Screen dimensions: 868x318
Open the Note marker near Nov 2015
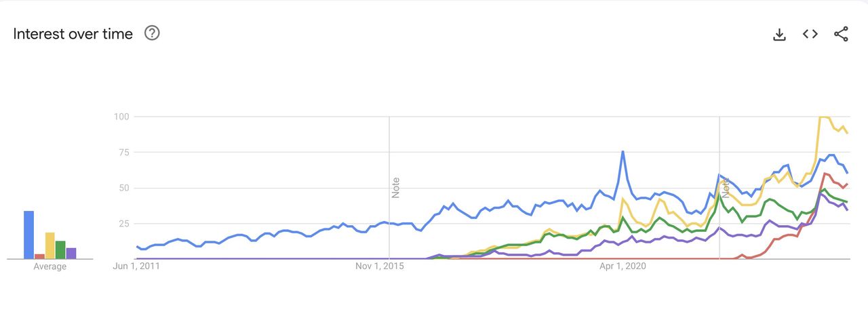[395, 187]
